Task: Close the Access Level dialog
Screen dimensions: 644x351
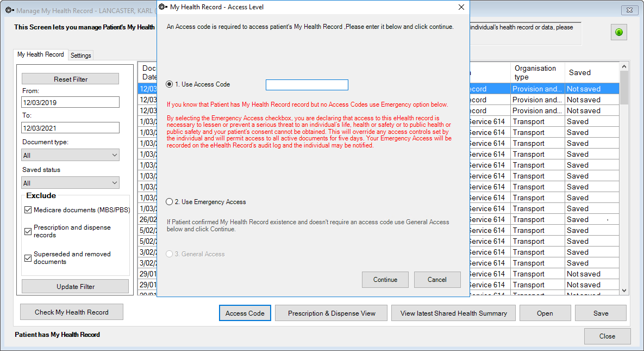Action: coord(461,7)
